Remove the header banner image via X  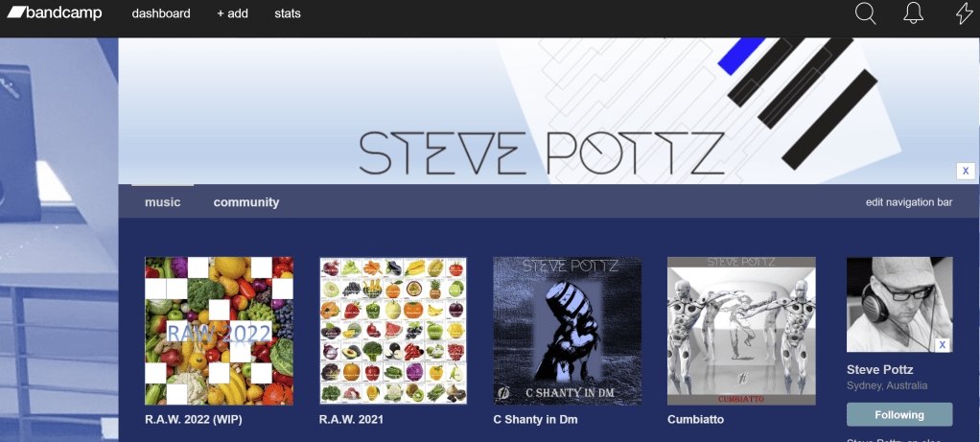coord(966,171)
